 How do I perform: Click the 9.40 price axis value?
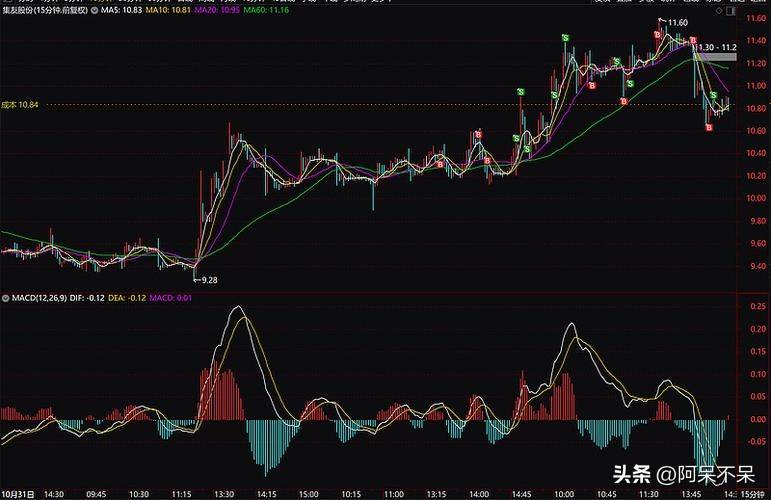758,266
